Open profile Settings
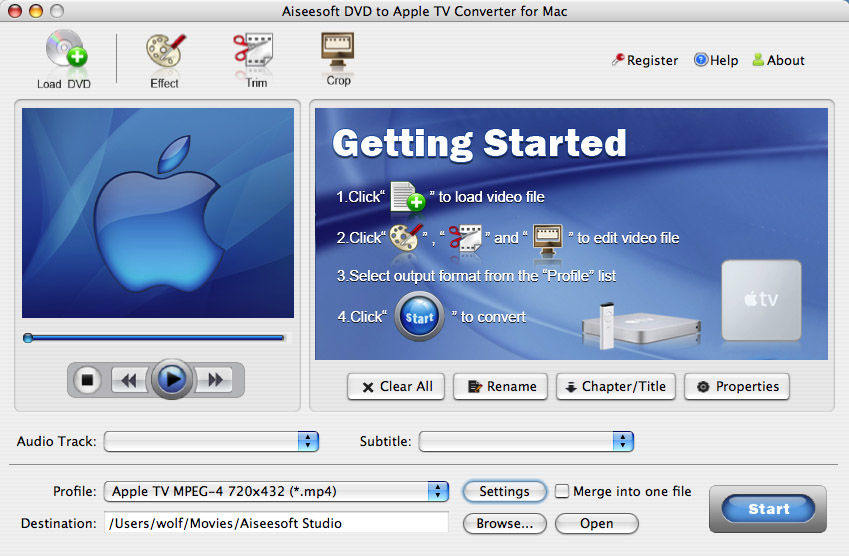This screenshot has height=556, width=849. pos(504,491)
